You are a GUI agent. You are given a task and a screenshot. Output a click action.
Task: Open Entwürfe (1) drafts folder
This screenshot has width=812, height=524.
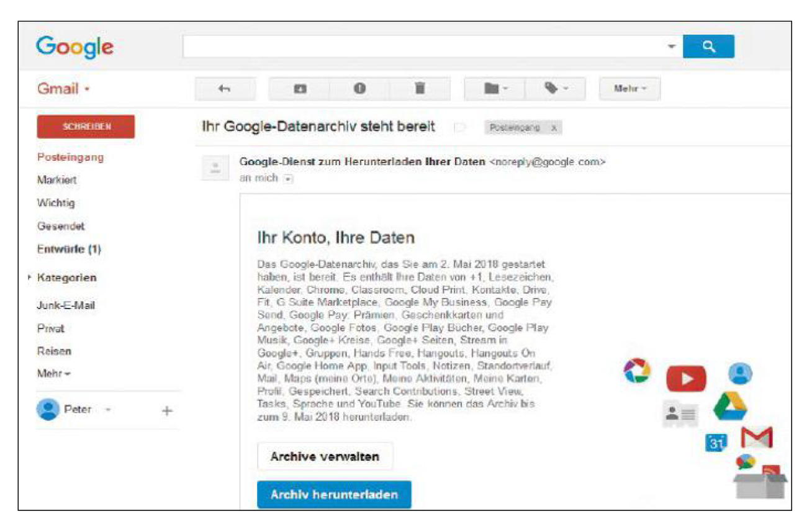click(x=69, y=250)
